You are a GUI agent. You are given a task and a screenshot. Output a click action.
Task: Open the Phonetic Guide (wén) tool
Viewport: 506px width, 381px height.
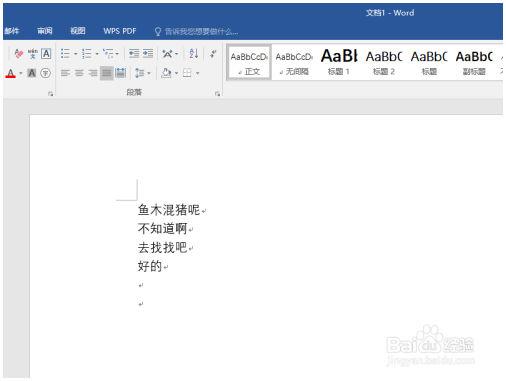[33, 53]
